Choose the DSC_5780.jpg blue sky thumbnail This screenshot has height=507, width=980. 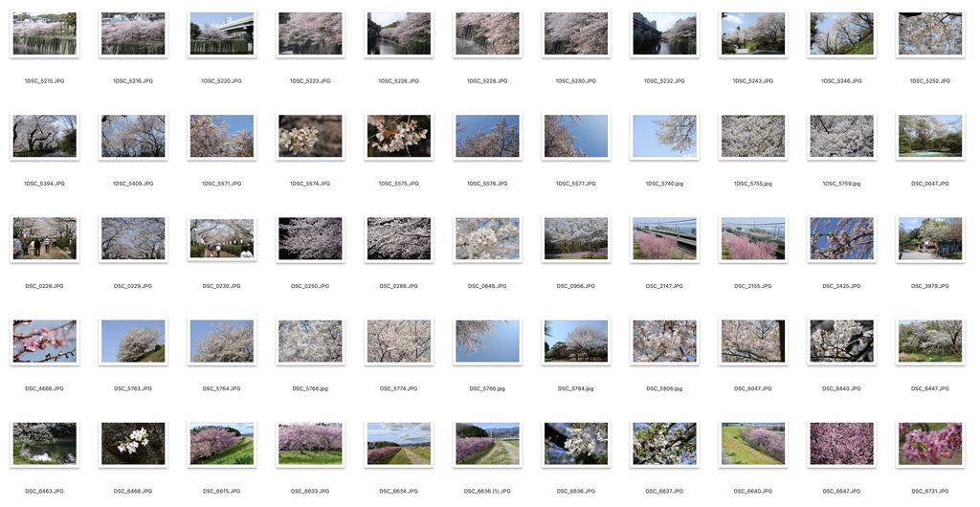[x=487, y=341]
